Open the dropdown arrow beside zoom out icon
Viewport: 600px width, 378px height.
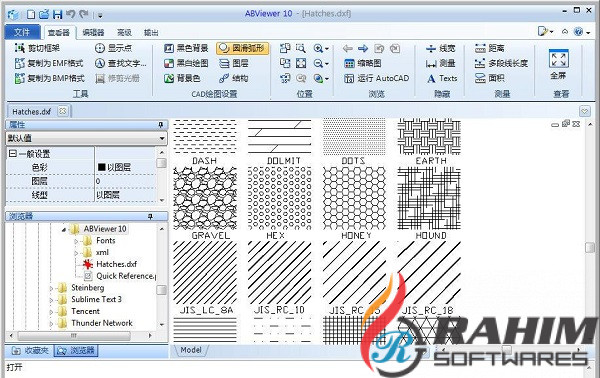click(327, 64)
